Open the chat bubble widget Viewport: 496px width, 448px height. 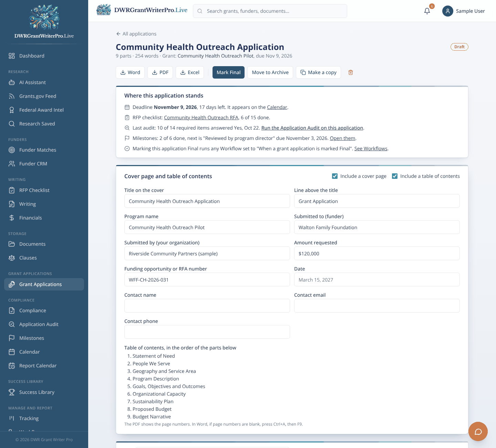click(478, 431)
